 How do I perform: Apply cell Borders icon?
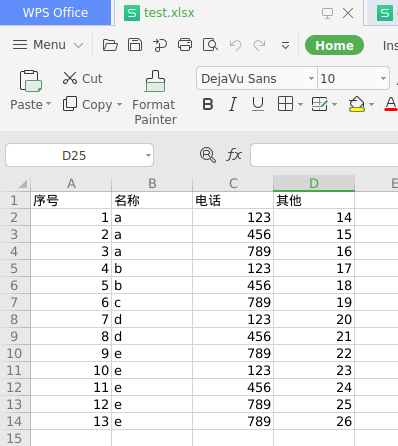tap(285, 104)
